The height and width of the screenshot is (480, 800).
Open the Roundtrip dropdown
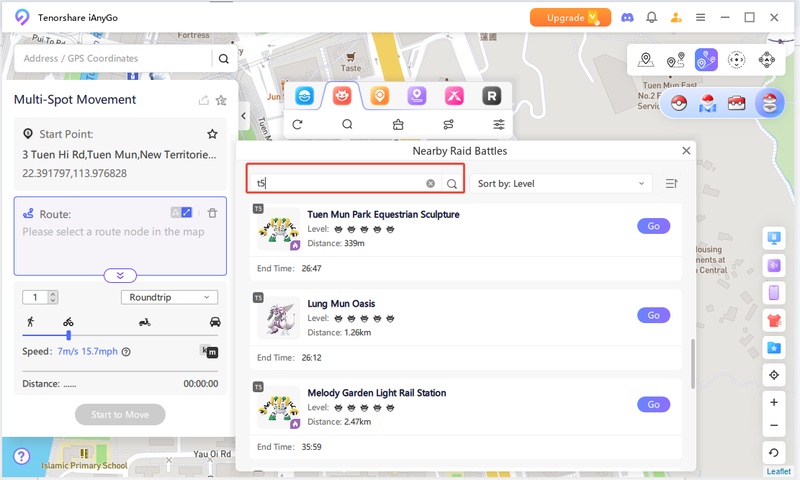click(169, 297)
